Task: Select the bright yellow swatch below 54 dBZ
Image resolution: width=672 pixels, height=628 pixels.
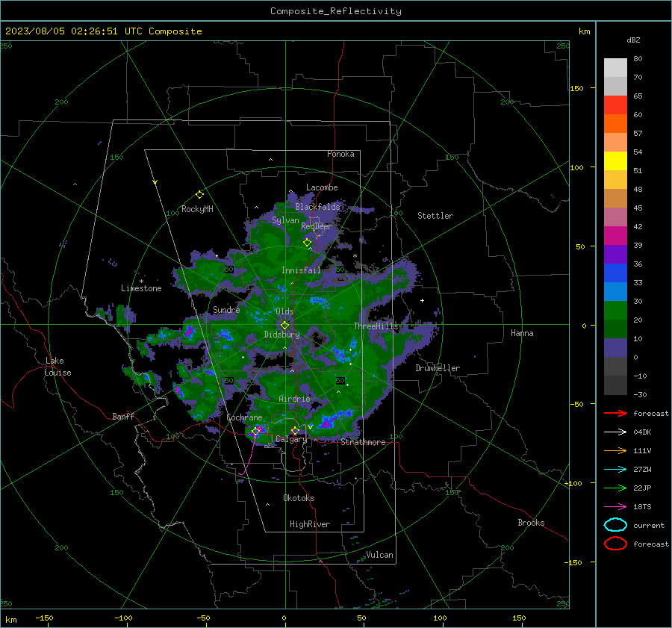Action: [x=615, y=161]
